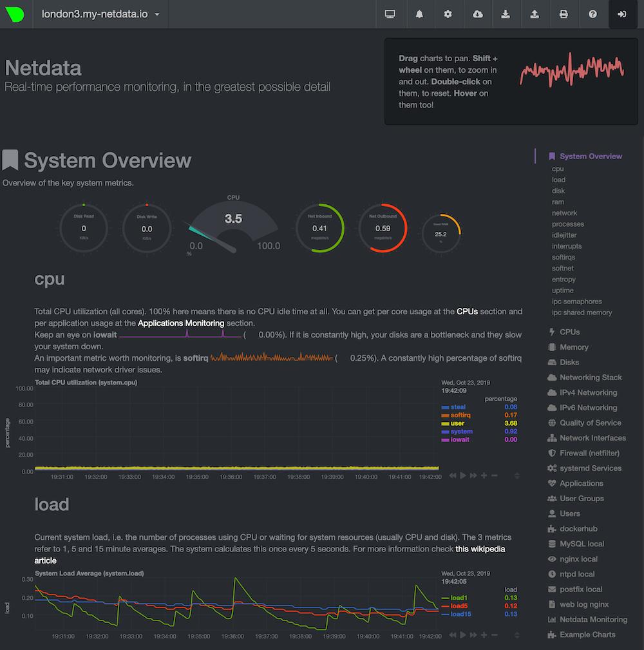Select System Overview in sidebar menu
The height and width of the screenshot is (650, 644).
pos(591,157)
